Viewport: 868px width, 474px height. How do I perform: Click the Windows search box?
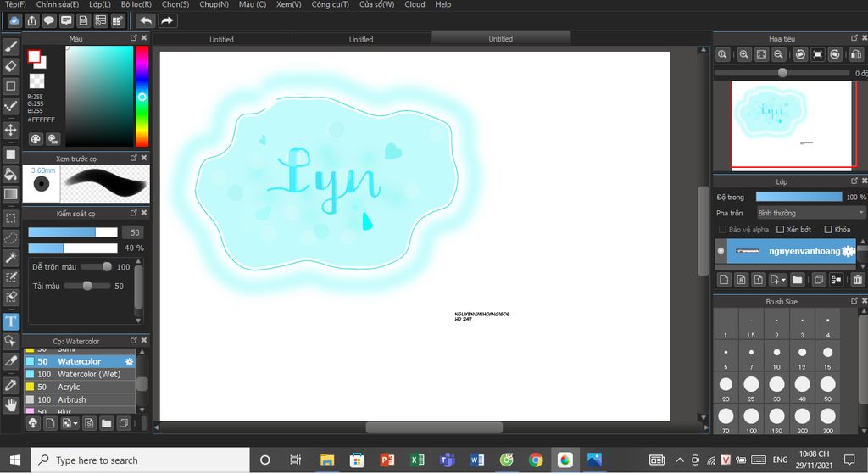[x=140, y=460]
